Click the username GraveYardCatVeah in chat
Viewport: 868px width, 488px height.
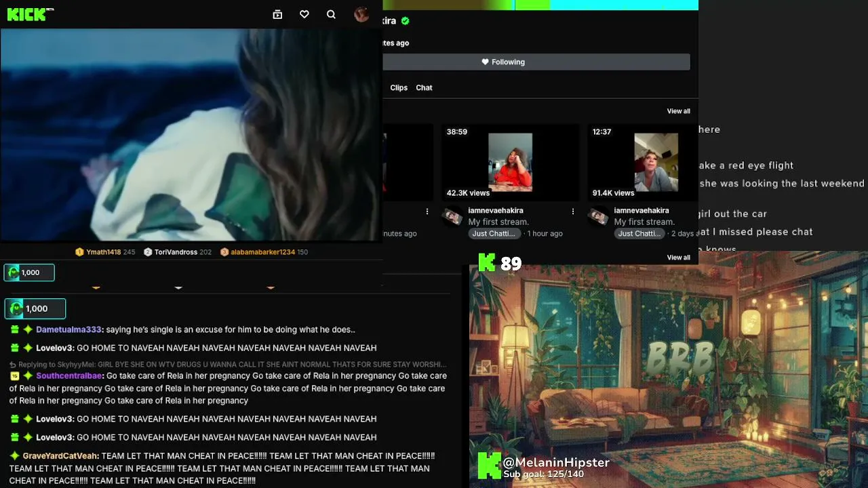pos(60,456)
